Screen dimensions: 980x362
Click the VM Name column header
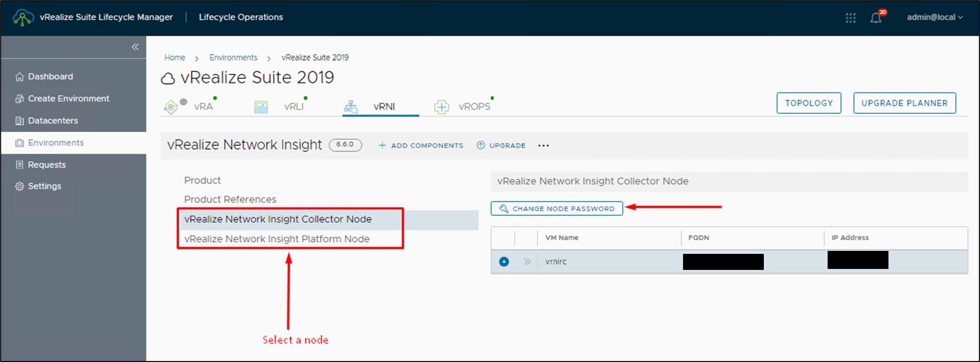click(x=562, y=238)
